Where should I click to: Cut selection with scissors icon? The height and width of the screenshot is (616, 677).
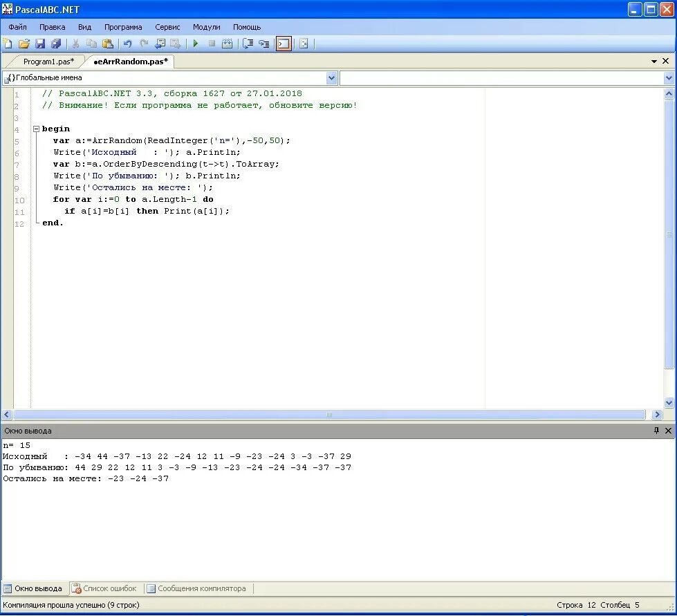point(75,44)
